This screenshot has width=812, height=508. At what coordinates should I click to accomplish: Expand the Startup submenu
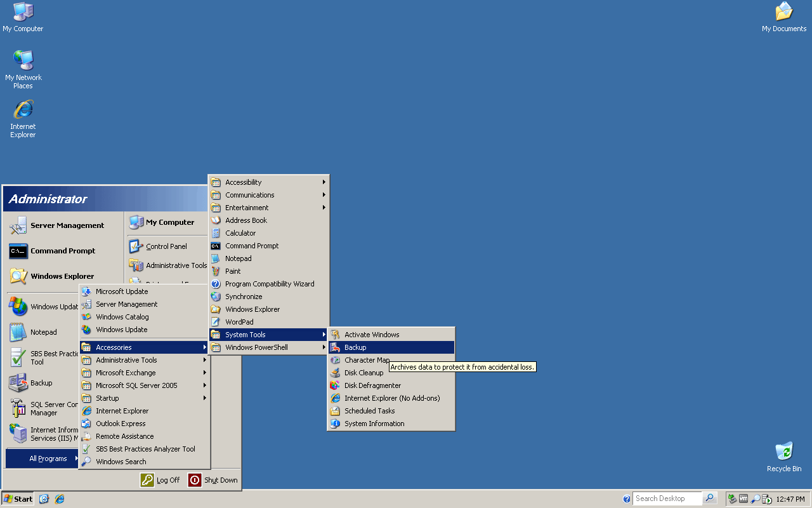click(144, 398)
